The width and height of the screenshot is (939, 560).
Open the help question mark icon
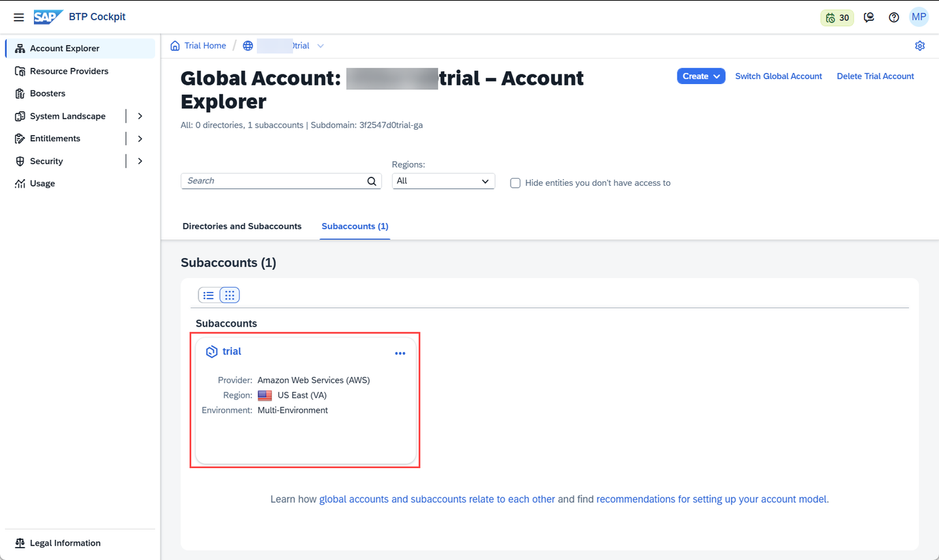point(894,18)
